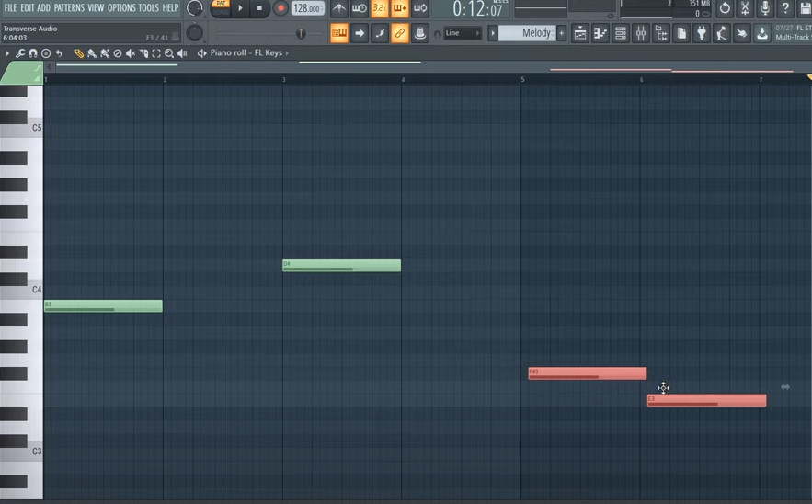Toggle overdub blend recording
The image size is (812, 504).
click(x=400, y=8)
